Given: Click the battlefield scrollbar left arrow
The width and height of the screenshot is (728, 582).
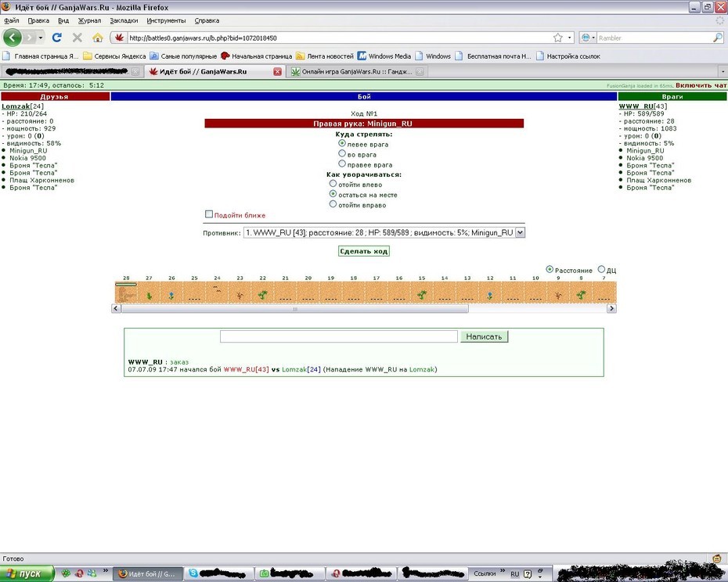Looking at the screenshot, I should [116, 308].
